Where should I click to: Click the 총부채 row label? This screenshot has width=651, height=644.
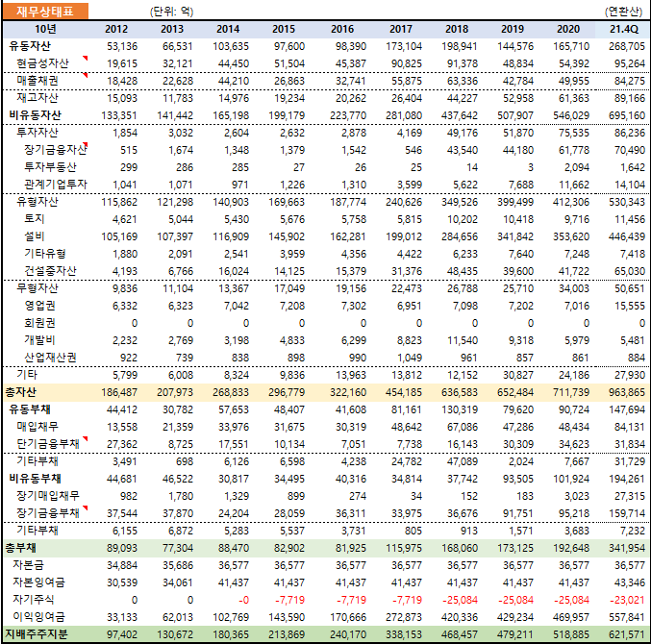[21, 548]
